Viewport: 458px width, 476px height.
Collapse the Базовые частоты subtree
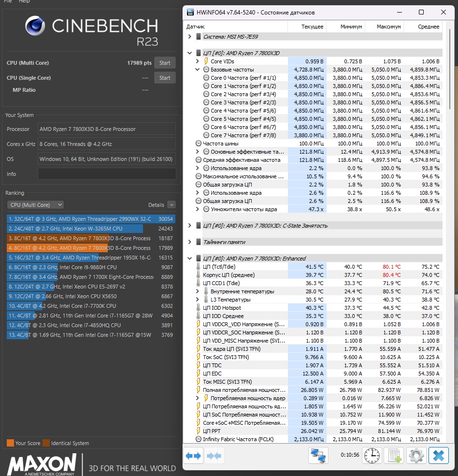click(x=197, y=70)
